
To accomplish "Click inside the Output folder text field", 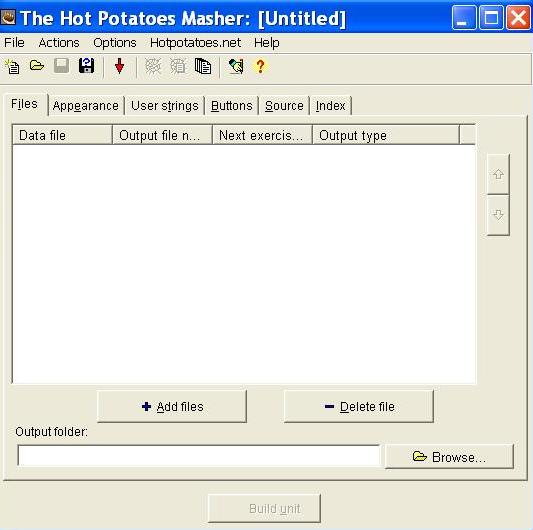I will (199, 456).
